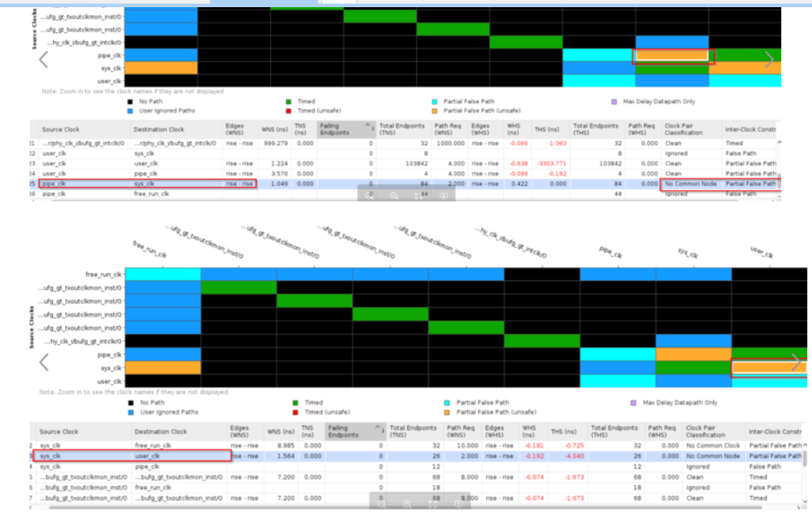This screenshot has height=524, width=812.
Task: Select pipe_clk to free_run_clk row in upper table
Action: pyautogui.click(x=404, y=194)
